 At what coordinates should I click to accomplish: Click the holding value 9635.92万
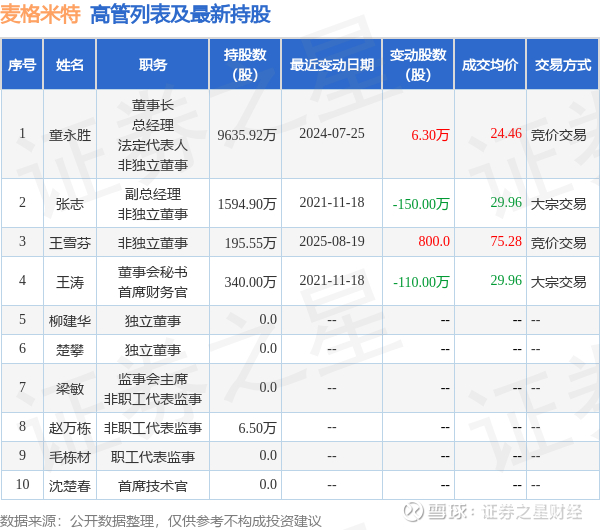coord(247,135)
